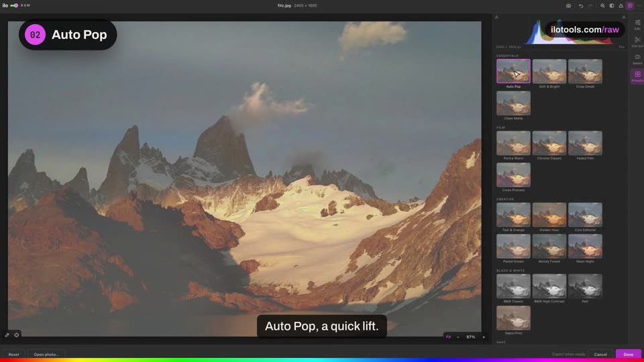Choose the Faded Film preset
The width and height of the screenshot is (644, 362).
tap(585, 143)
